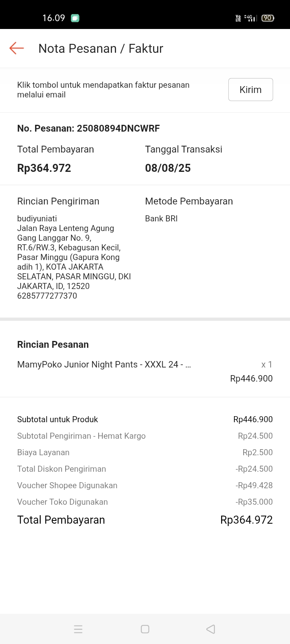The image size is (290, 644).
Task: Tap the Android back triangle icon
Action: [211, 629]
